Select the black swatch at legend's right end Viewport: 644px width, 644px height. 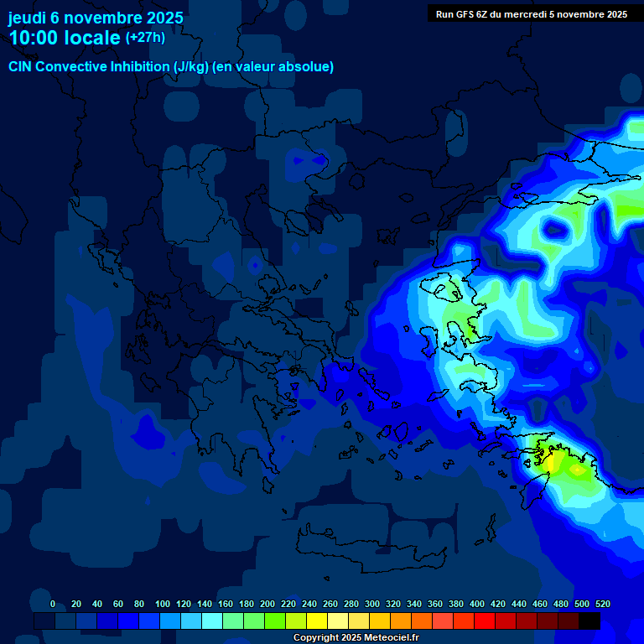[x=589, y=621]
